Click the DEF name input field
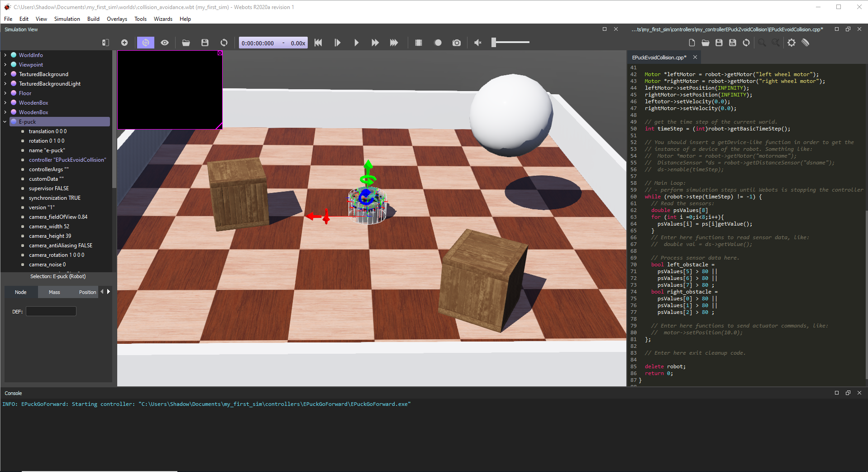This screenshot has width=868, height=472. [51, 311]
